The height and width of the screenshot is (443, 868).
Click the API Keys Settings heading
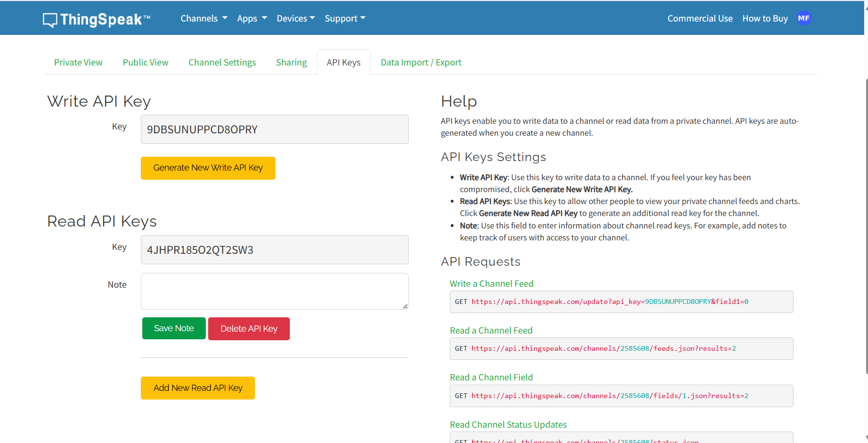pos(493,157)
